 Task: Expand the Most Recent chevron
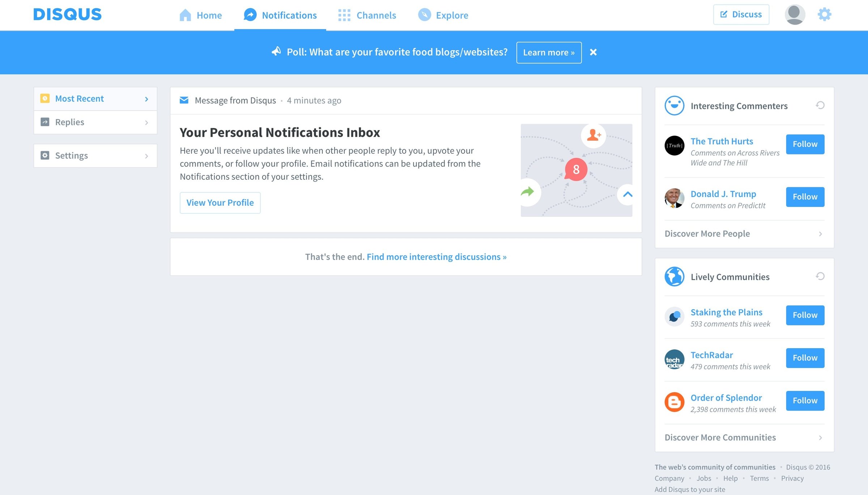pos(146,99)
